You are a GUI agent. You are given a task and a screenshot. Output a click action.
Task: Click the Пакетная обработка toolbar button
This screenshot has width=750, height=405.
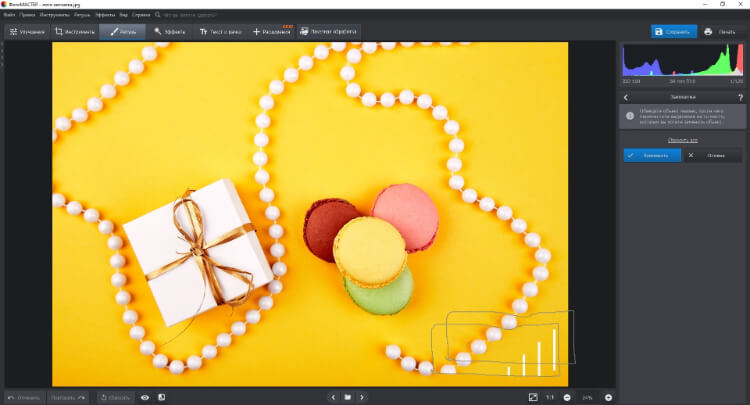click(x=329, y=32)
